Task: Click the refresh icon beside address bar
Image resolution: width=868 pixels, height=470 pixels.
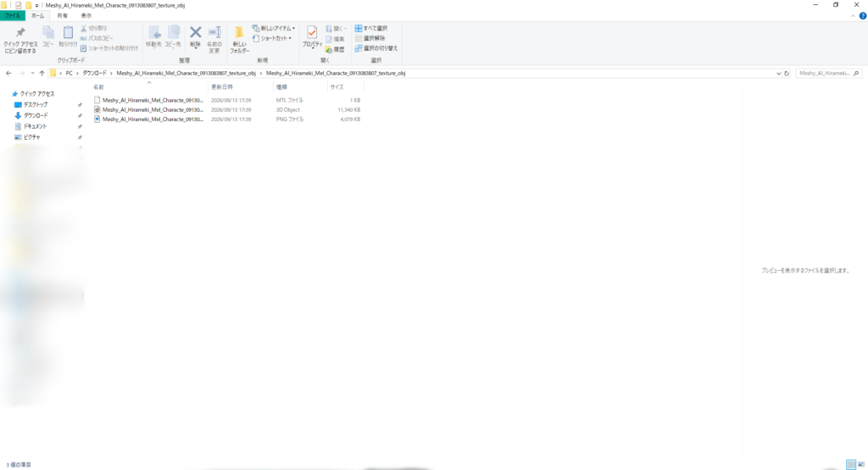Action: [787, 73]
